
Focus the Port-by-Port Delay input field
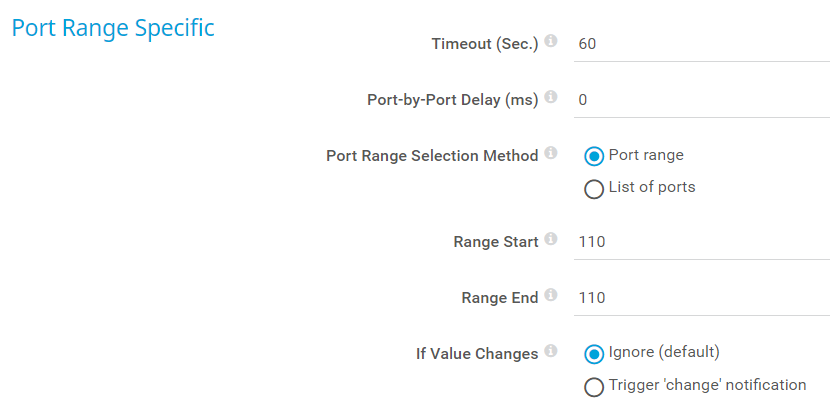point(700,100)
